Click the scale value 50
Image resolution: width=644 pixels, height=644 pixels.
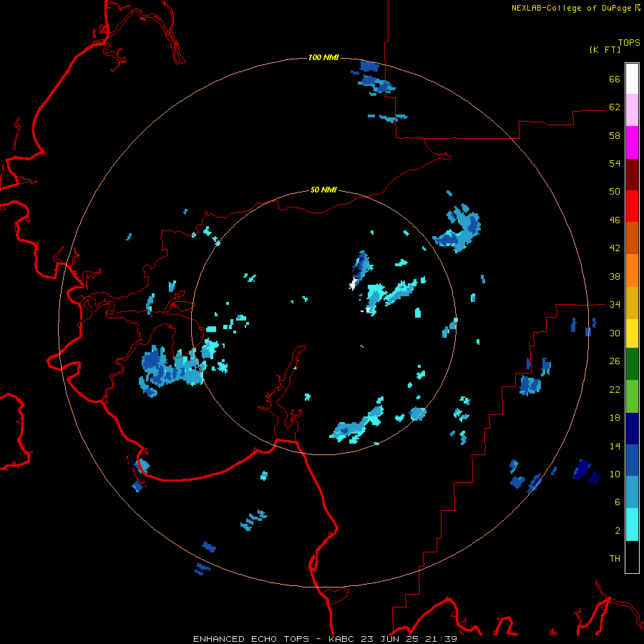tap(615, 192)
